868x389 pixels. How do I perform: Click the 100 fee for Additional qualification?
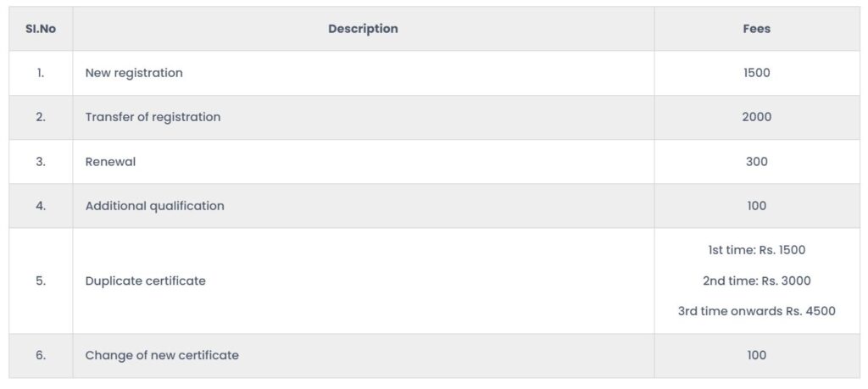757,206
